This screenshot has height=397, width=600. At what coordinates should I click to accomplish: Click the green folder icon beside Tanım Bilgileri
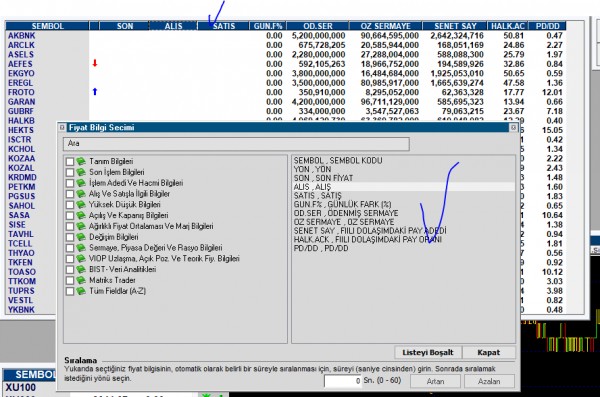[81, 162]
